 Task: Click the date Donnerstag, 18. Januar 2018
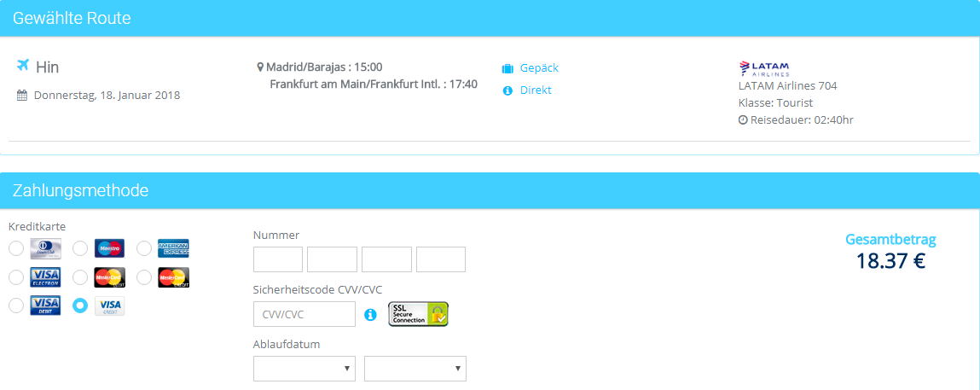(x=107, y=96)
